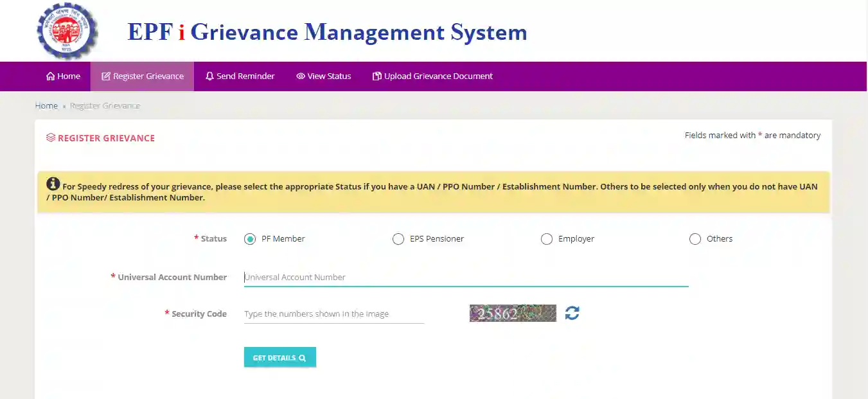Click the grievance icon next to REGISTER GRIEVANCE heading
Viewport: 868px width, 399px height.
pyautogui.click(x=51, y=137)
